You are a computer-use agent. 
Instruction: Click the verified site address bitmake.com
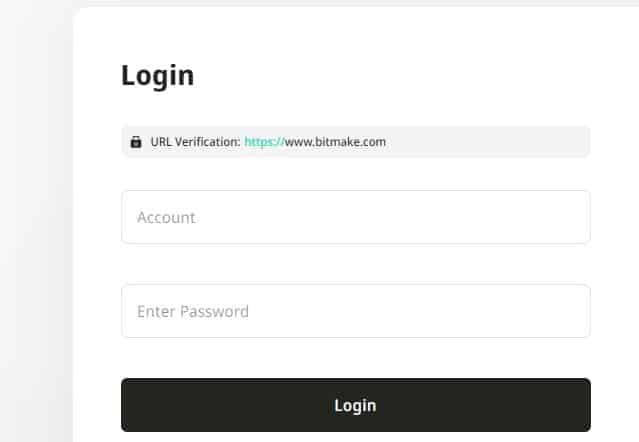tap(335, 142)
